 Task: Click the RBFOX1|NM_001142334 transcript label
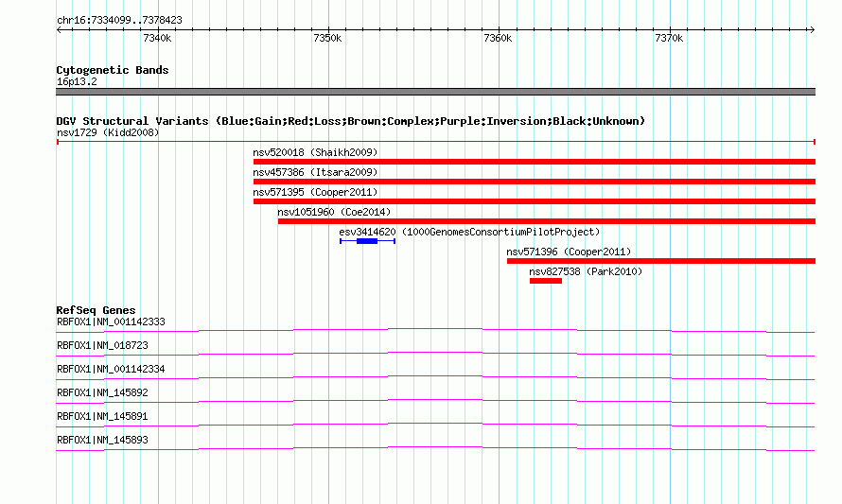click(x=111, y=370)
